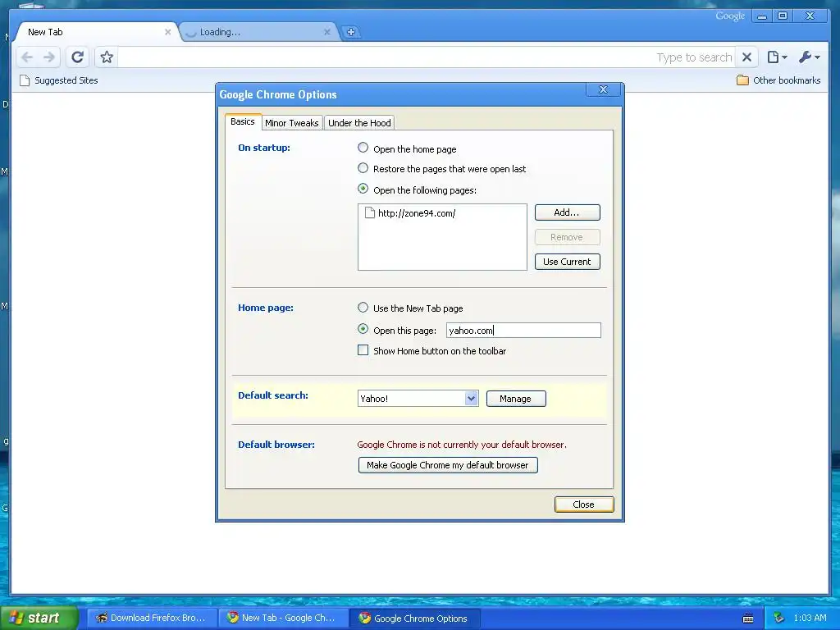
Task: Minimize the Chrome browser window
Action: pos(762,16)
